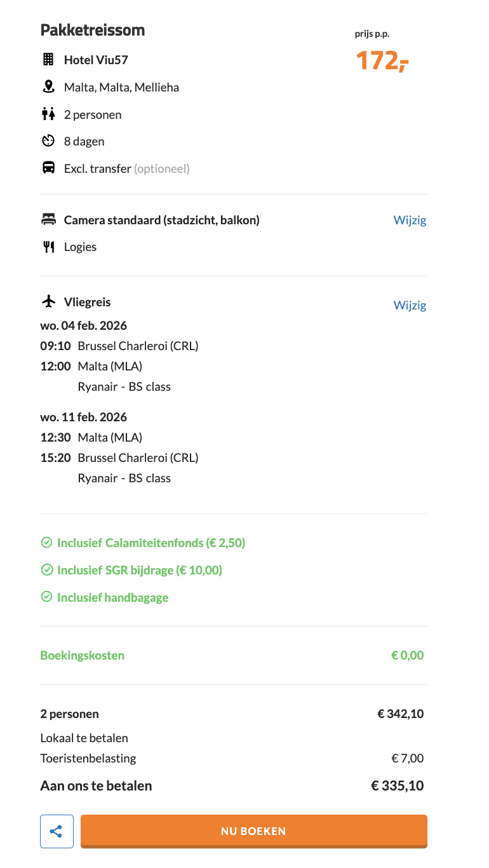Click the checkmark next to Inclusief SGR bijdrage
The height and width of the screenshot is (868, 489).
[x=46, y=569]
